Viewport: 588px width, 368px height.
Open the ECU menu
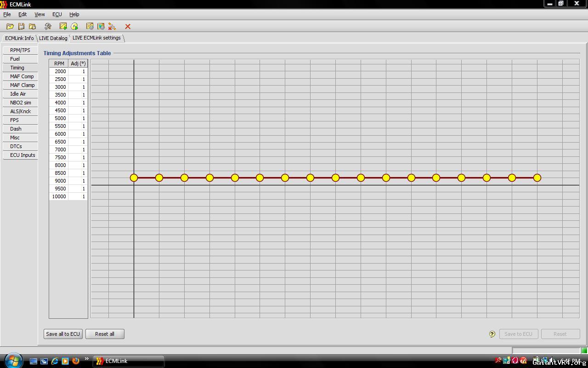point(57,14)
